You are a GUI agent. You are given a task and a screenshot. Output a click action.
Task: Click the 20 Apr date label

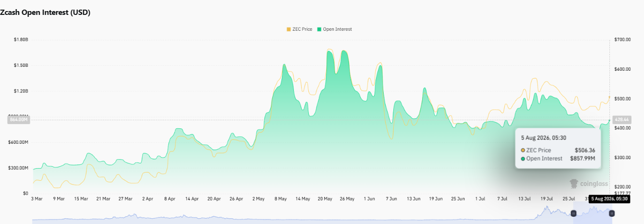(x=214, y=199)
